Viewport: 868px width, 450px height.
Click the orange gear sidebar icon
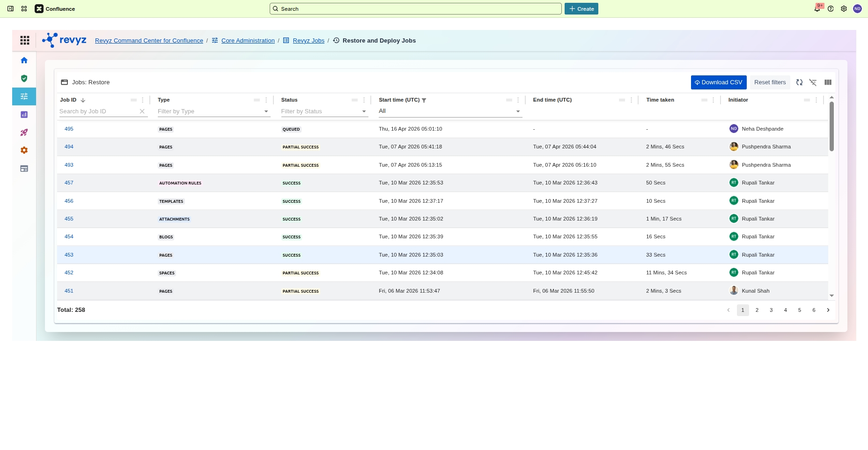tap(24, 150)
